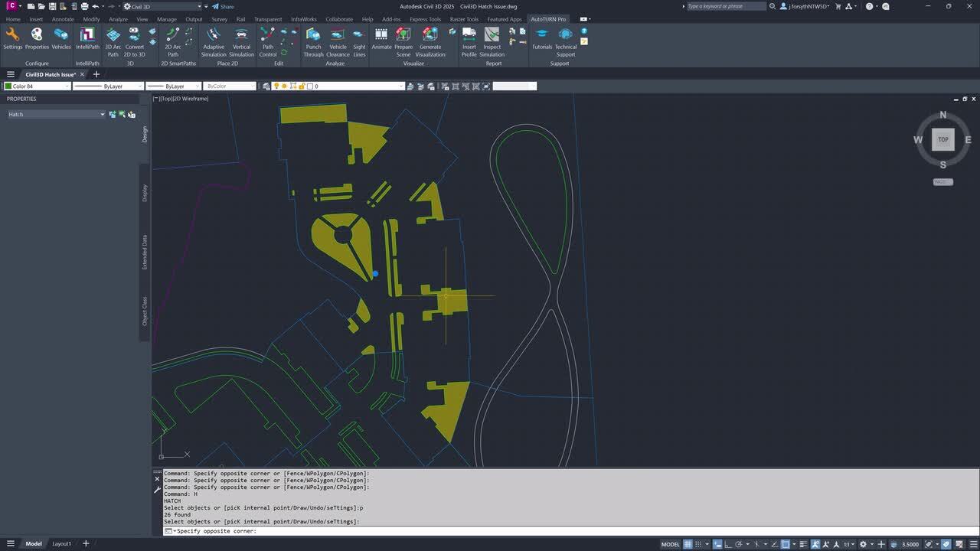Switch to the Annotate ribbon tab
The width and height of the screenshot is (980, 551).
point(62,19)
